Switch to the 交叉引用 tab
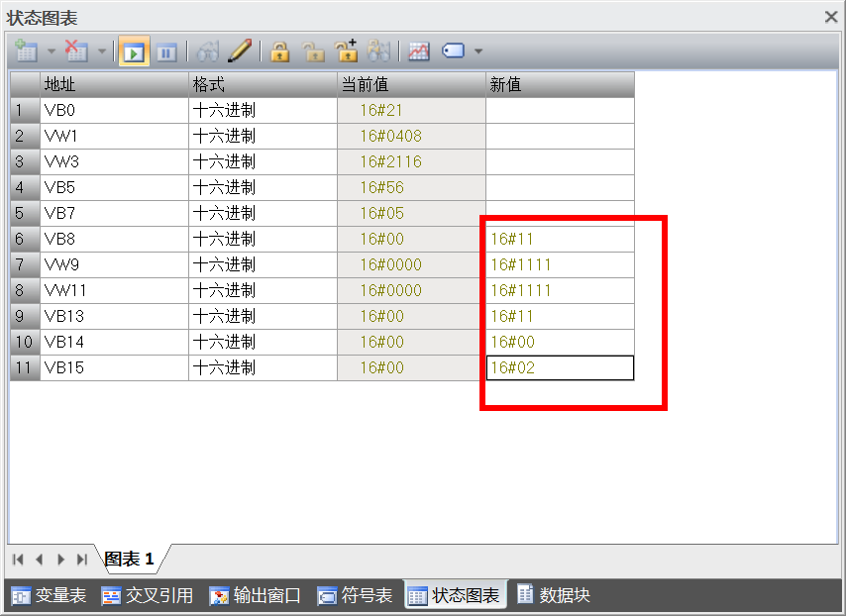 [148, 595]
